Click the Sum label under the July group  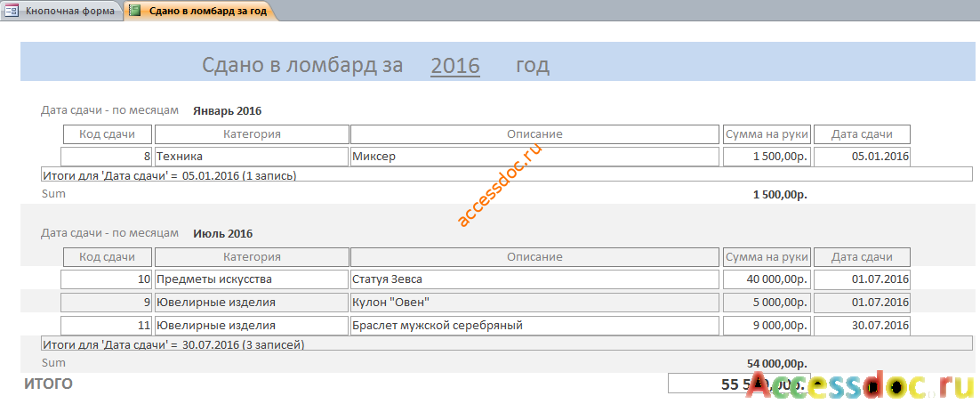[x=53, y=363]
